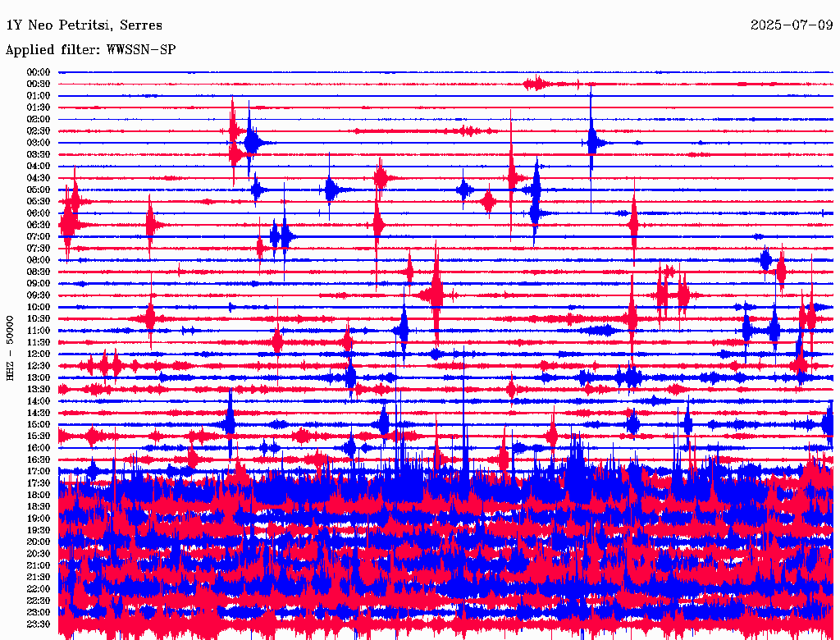Select the 06:30 time label
Viewport: 840px width, 640px height.
point(39,225)
